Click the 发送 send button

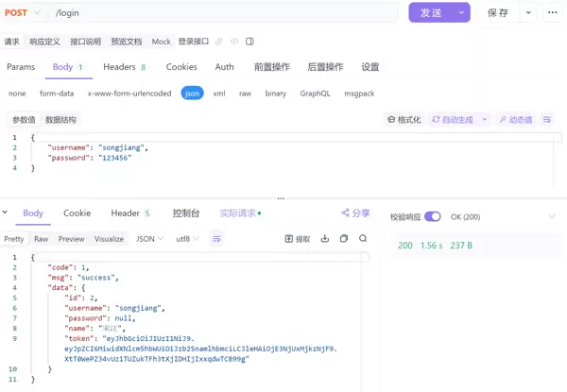pyautogui.click(x=431, y=12)
